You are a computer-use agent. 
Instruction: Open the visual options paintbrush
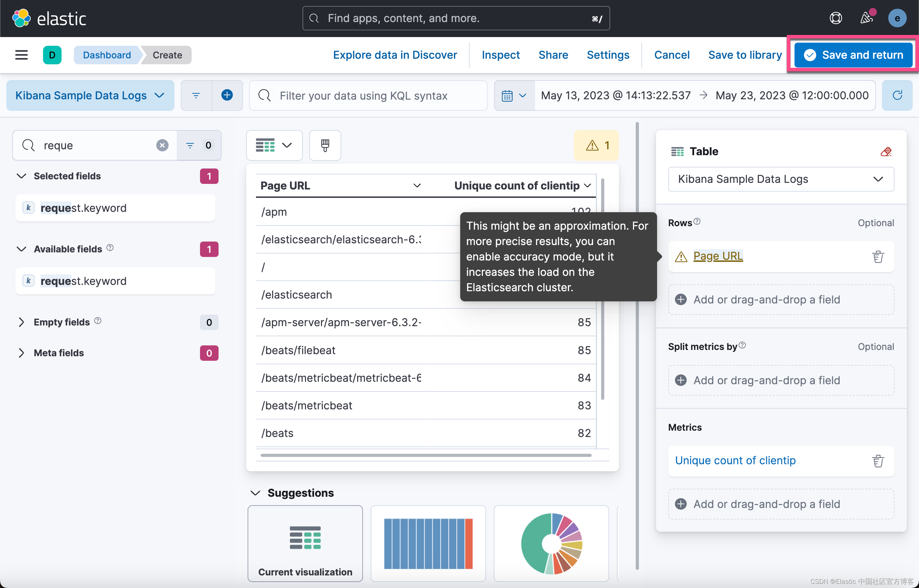click(325, 145)
